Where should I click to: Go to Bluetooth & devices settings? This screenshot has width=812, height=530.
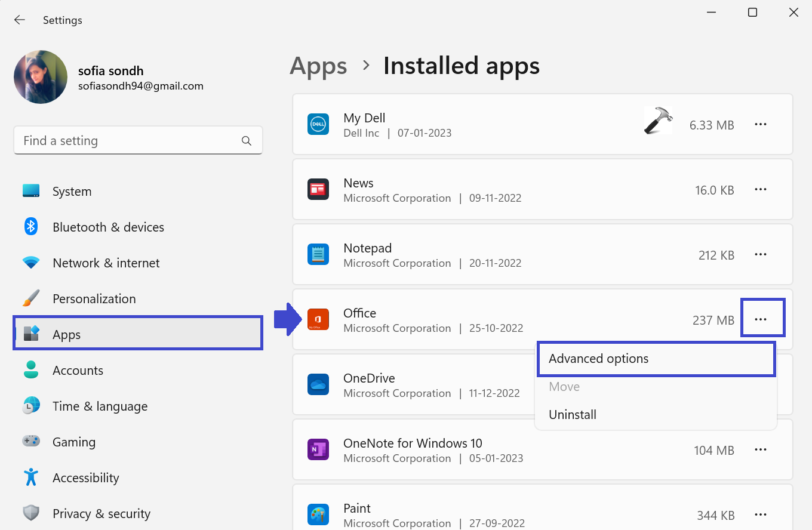click(108, 227)
